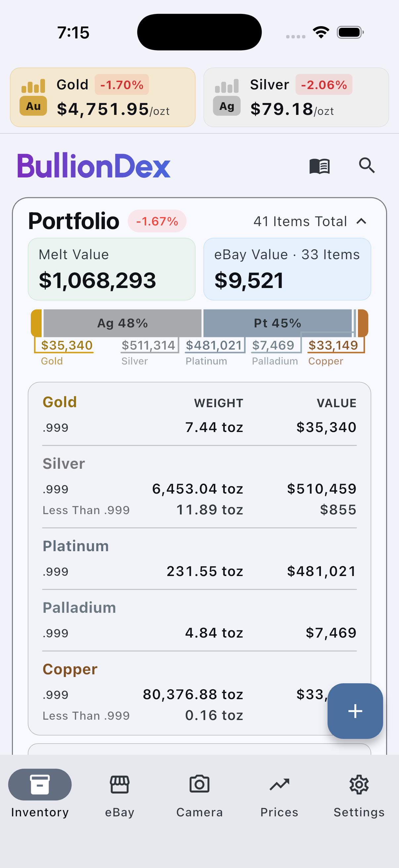Tap the Wi-Fi status icon
The image size is (399, 868).
[321, 32]
